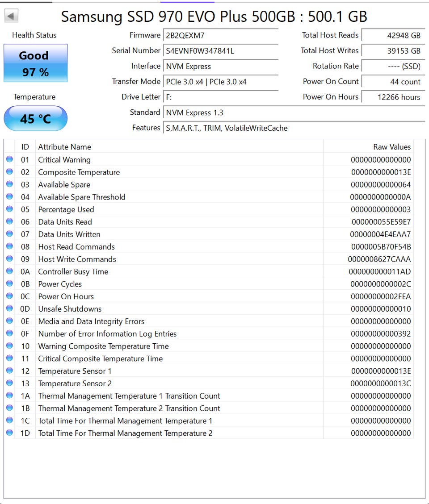The width and height of the screenshot is (429, 504).
Task: Click the status orb for Percentage Used
Action: tap(10, 209)
